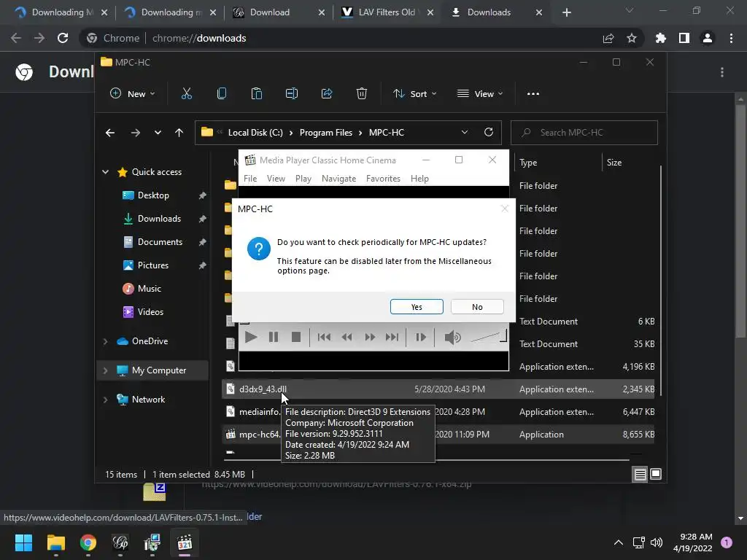Open recent locations chevron in Explorer
This screenshot has width=747, height=560.
pos(158,133)
